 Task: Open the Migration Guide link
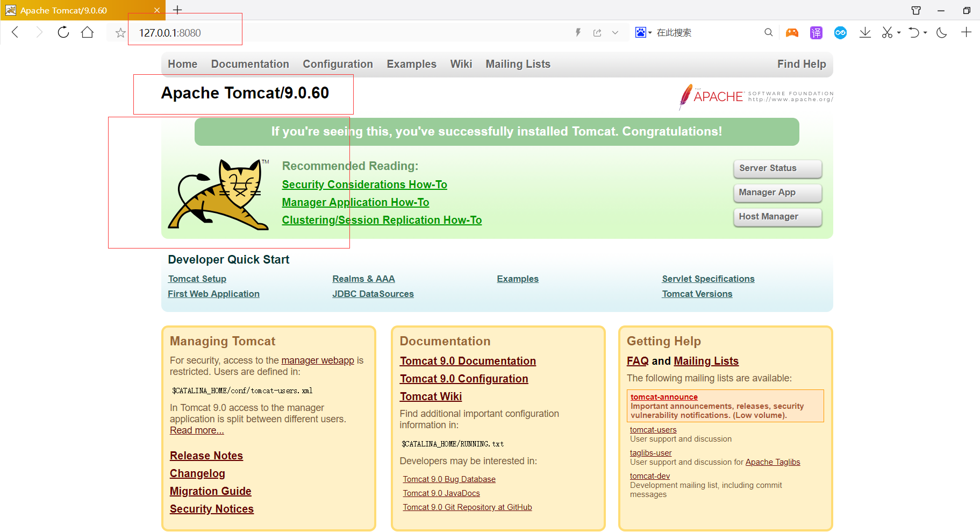(x=211, y=491)
